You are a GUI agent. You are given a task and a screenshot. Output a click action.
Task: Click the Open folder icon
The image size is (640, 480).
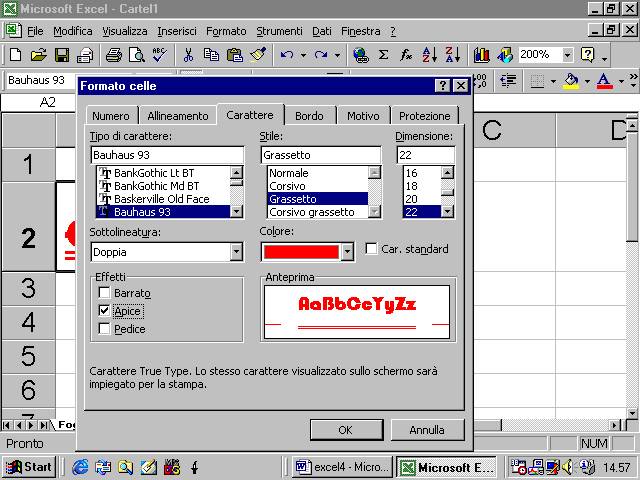pos(38,55)
